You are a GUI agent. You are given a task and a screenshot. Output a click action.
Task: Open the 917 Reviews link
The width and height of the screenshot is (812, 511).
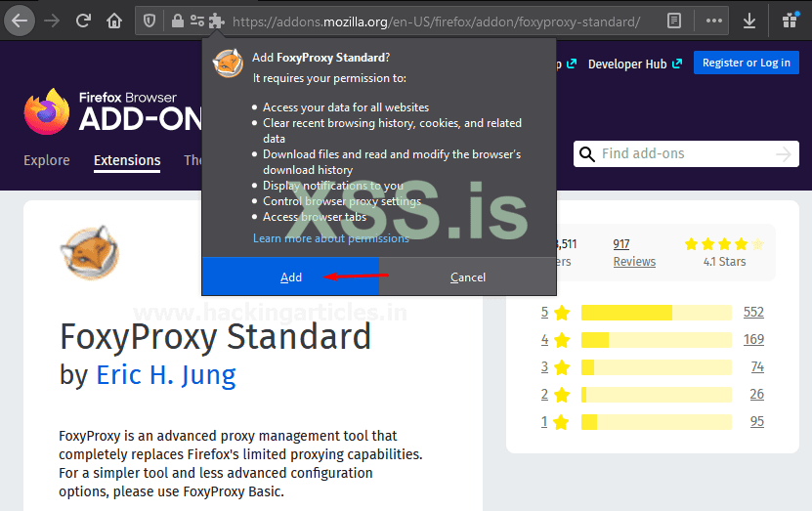(x=634, y=253)
